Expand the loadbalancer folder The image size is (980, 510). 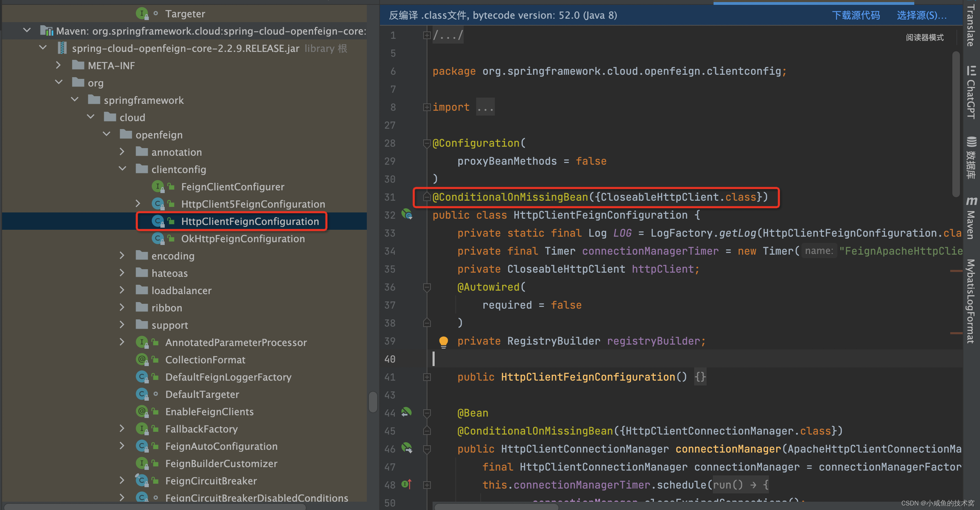(x=122, y=290)
